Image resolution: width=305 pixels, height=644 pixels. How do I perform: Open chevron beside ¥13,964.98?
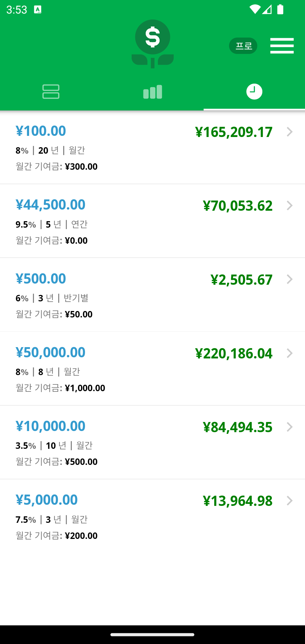pos(289,501)
